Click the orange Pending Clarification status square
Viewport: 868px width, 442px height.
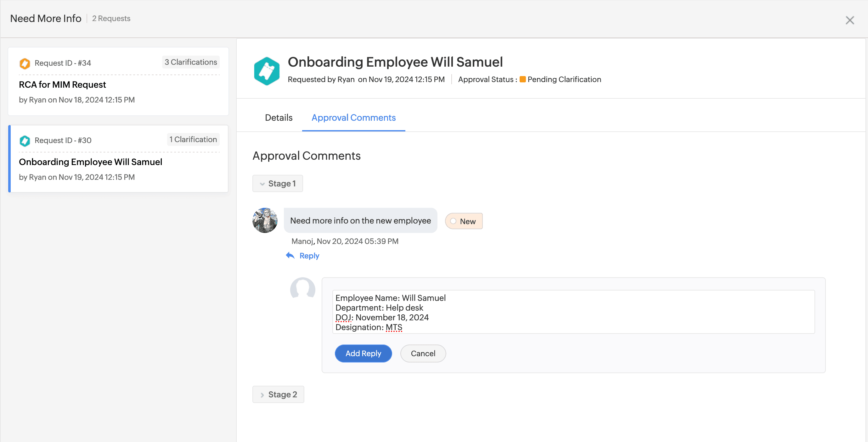tap(522, 80)
